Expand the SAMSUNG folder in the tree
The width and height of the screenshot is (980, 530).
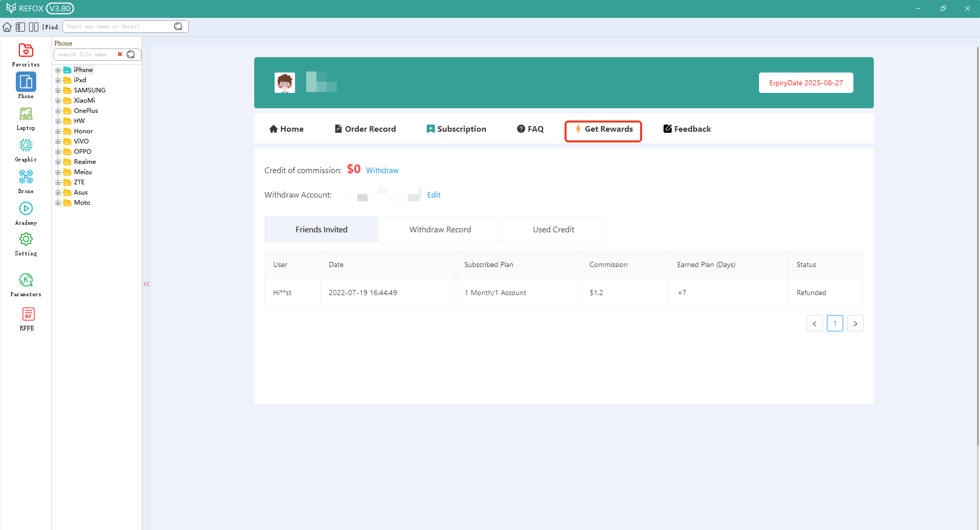click(x=59, y=90)
